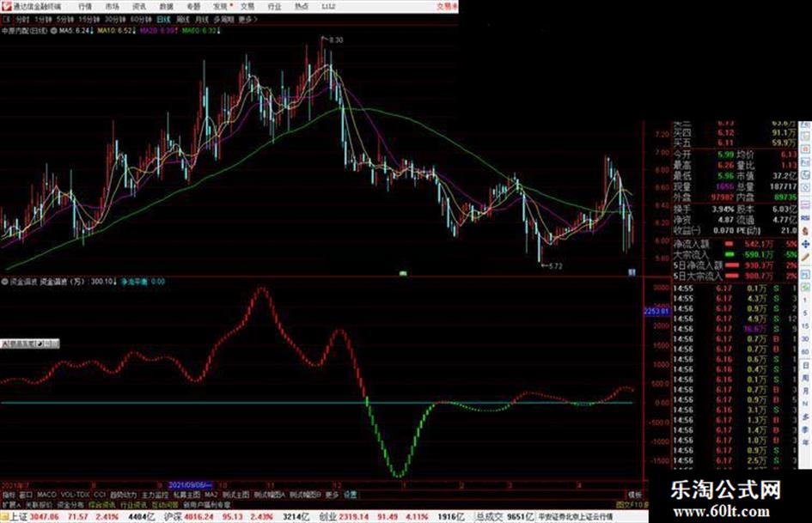This screenshot has height=523, width=812.
Task: Open the 行业资讯 tab
Action: click(133, 505)
